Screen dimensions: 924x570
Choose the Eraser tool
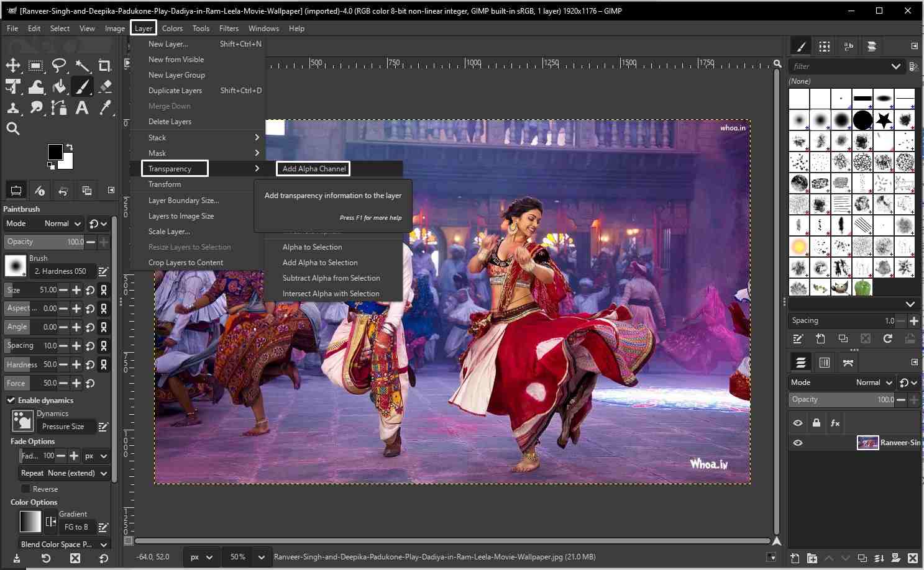[x=105, y=87]
